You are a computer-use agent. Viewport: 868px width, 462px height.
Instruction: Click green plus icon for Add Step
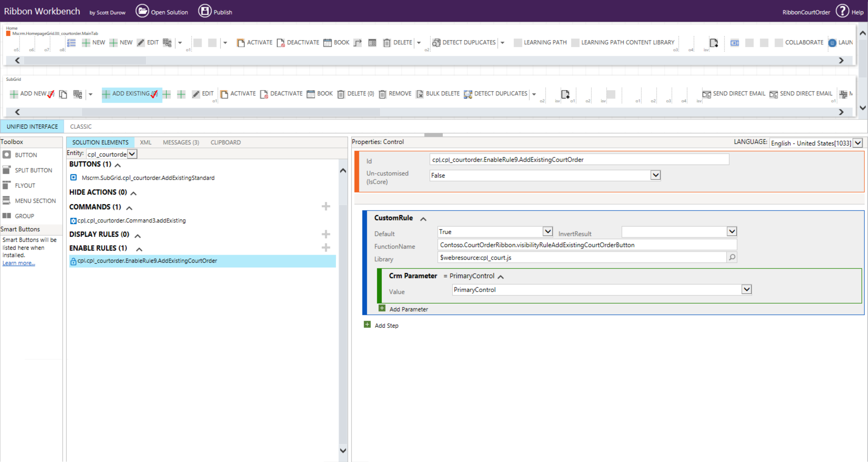click(x=367, y=325)
